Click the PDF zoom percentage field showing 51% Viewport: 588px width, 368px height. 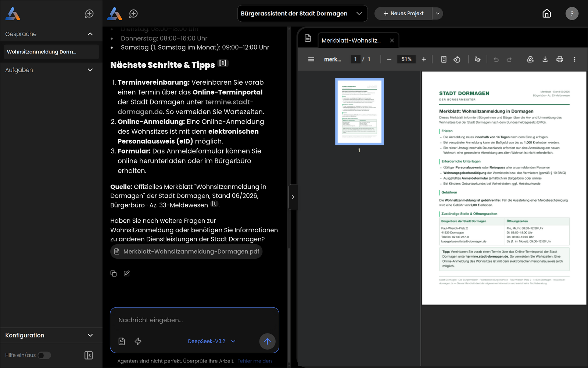click(406, 59)
